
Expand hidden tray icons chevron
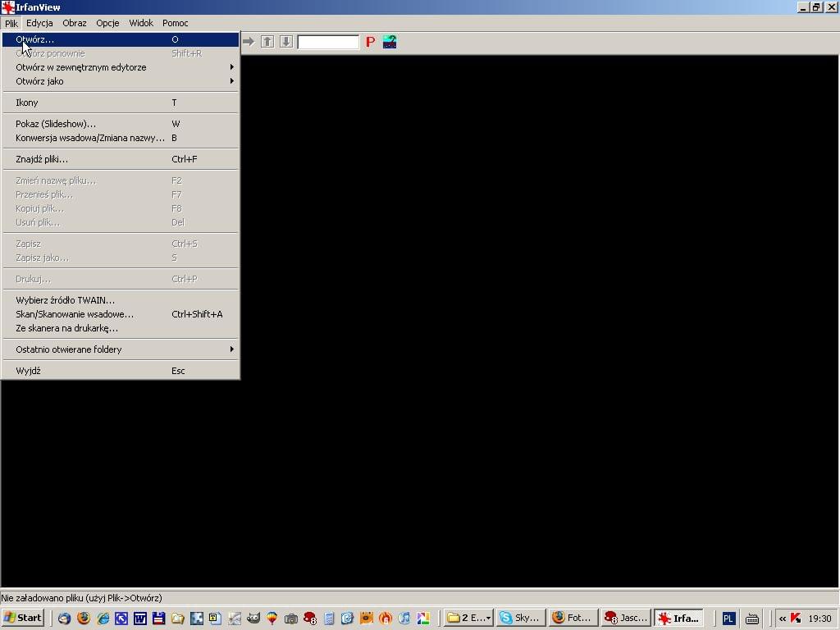(x=783, y=619)
